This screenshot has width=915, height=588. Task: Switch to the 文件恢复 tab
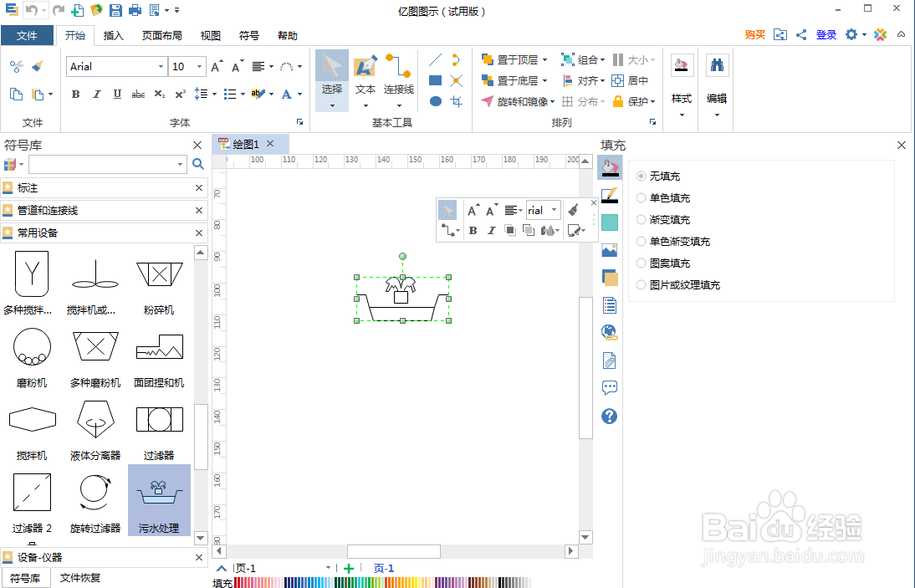[x=79, y=577]
